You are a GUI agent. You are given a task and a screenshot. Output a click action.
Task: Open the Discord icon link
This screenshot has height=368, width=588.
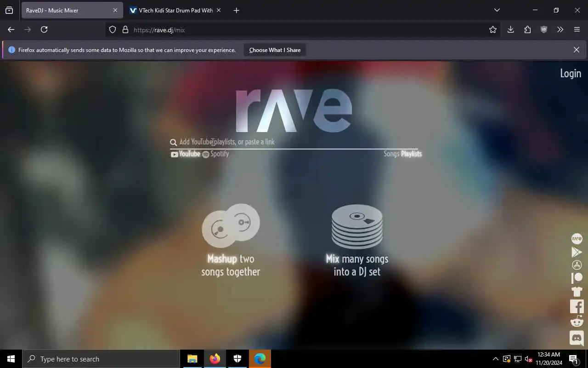(577, 338)
